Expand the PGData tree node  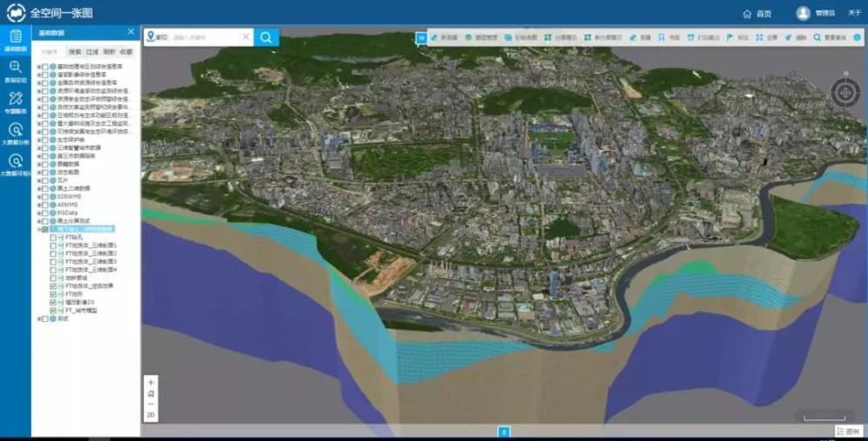39,213
